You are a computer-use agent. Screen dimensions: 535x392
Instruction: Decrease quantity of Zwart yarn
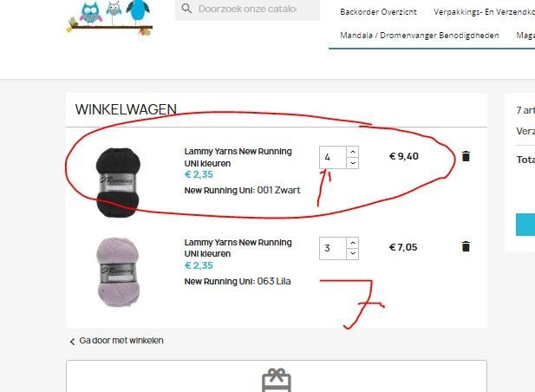352,163
